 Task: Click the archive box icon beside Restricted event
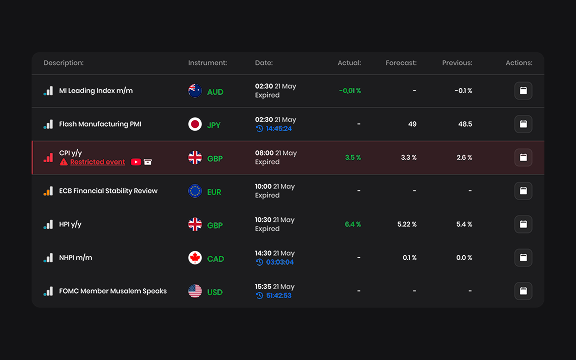point(148,162)
